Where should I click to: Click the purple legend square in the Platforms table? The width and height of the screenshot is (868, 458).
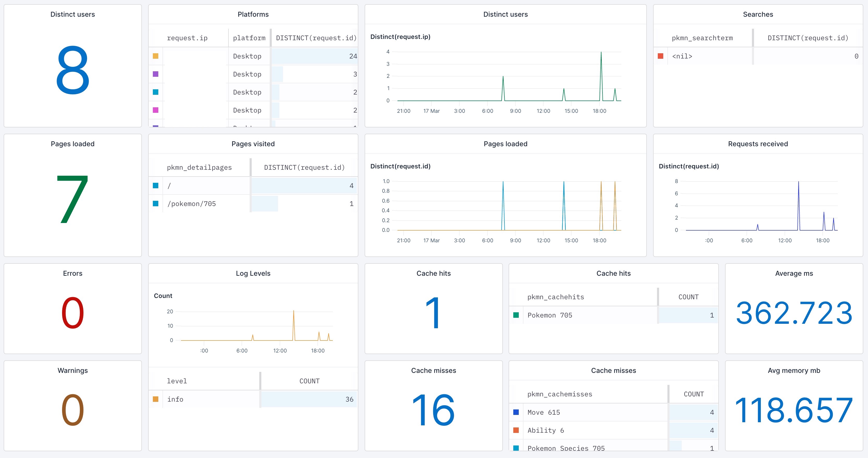[155, 74]
